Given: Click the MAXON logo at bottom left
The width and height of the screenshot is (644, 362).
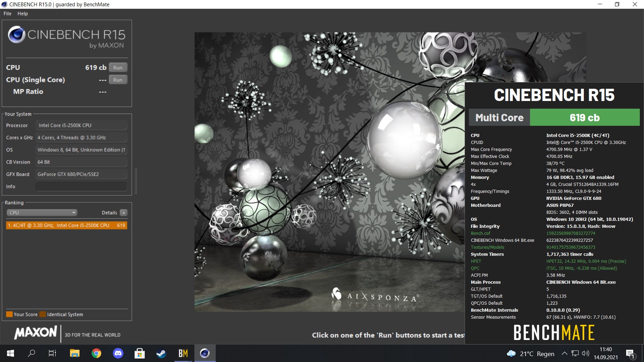Looking at the screenshot, I should [x=35, y=333].
